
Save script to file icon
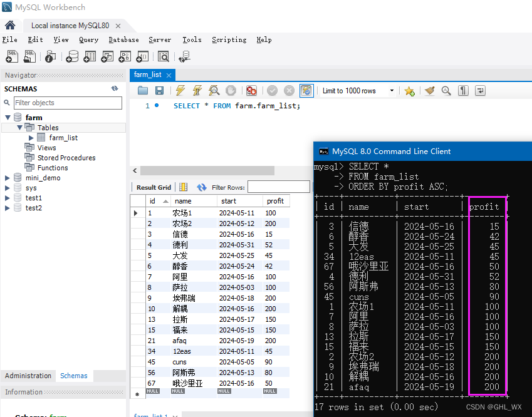point(159,91)
